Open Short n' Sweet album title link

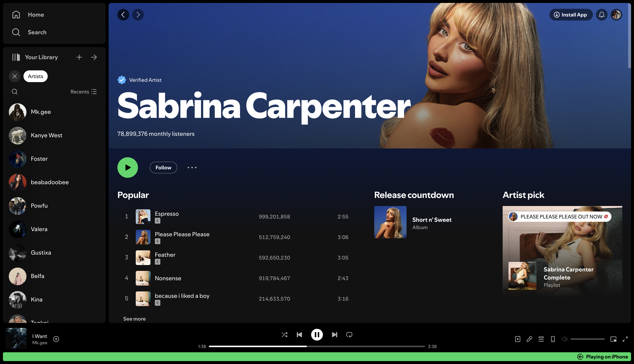[432, 220]
